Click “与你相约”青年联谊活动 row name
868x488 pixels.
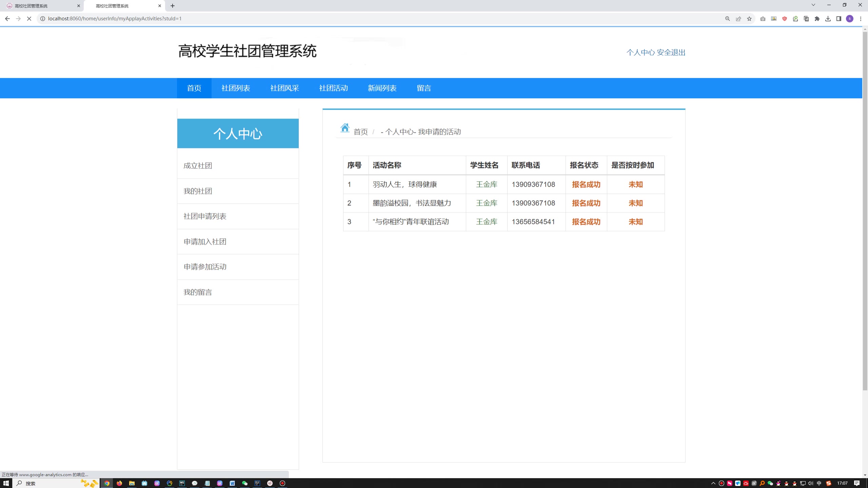(411, 222)
